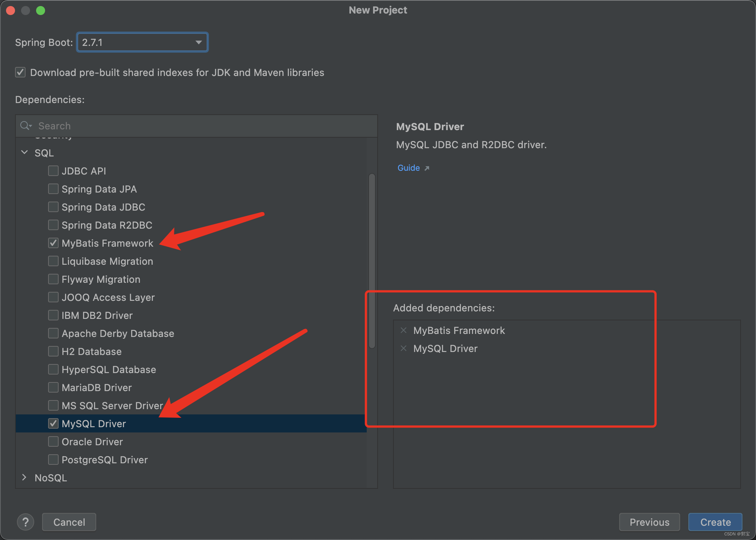Click the Create button
Screen dimensions: 756x540
[715, 522]
